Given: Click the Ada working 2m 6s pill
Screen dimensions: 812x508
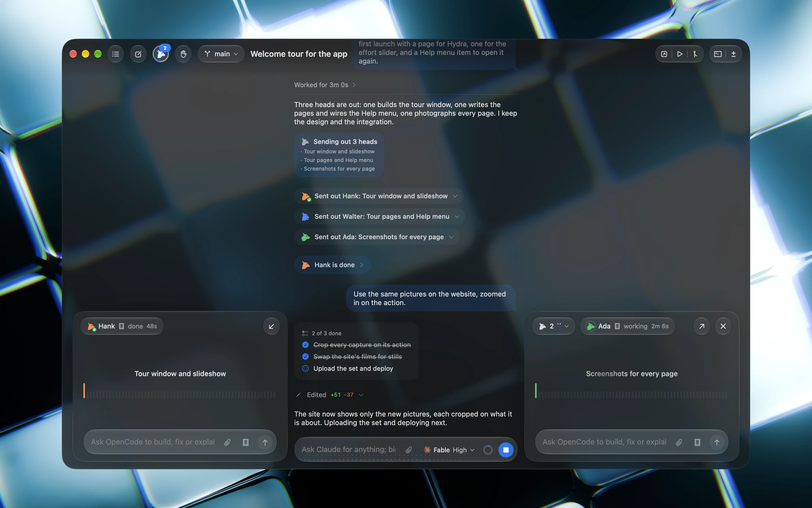Looking at the screenshot, I should (627, 326).
